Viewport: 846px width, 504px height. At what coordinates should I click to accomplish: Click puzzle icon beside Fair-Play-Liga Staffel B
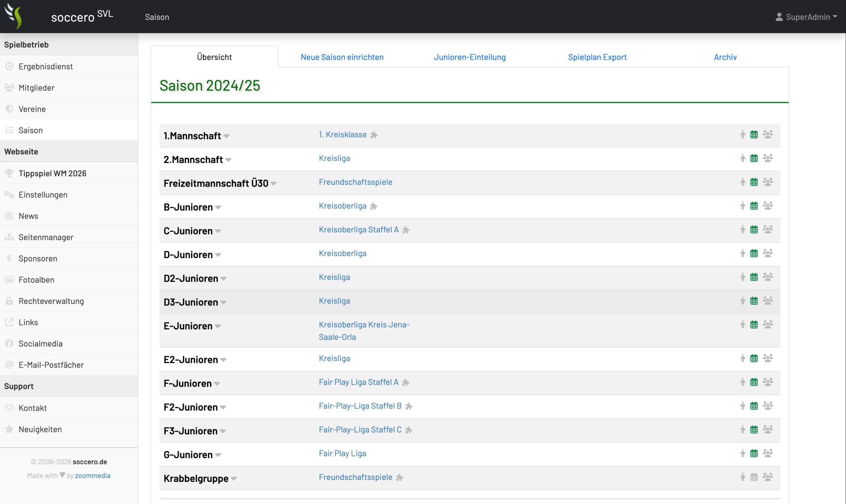pos(409,406)
